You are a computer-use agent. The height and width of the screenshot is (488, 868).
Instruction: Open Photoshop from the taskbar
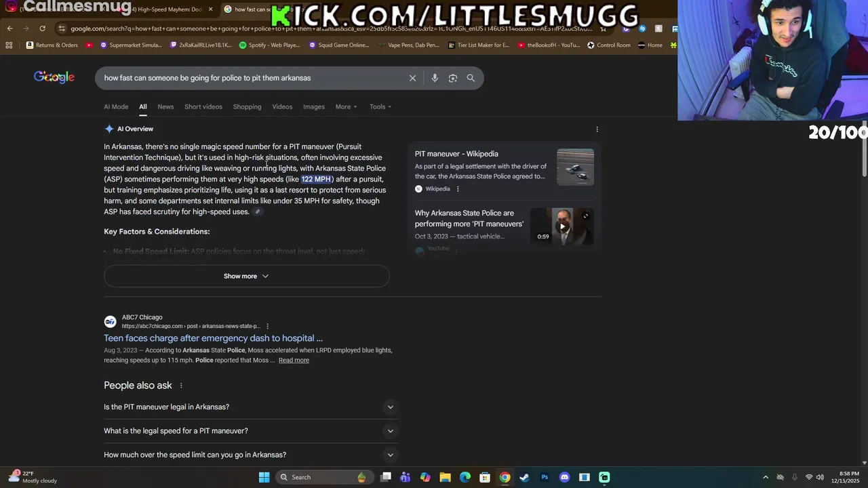point(545,477)
